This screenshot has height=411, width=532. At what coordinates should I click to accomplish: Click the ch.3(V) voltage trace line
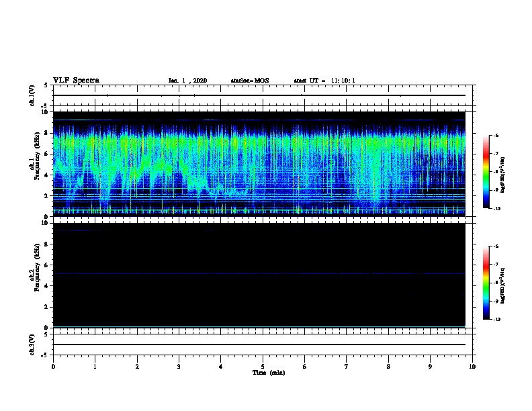[x=259, y=345]
